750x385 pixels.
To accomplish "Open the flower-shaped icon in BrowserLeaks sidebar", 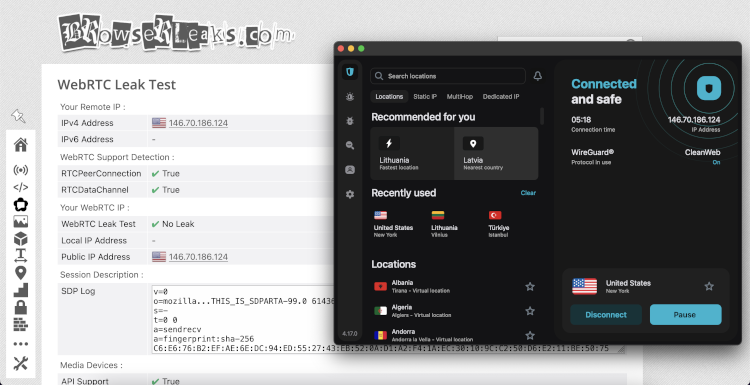I will click(x=21, y=205).
